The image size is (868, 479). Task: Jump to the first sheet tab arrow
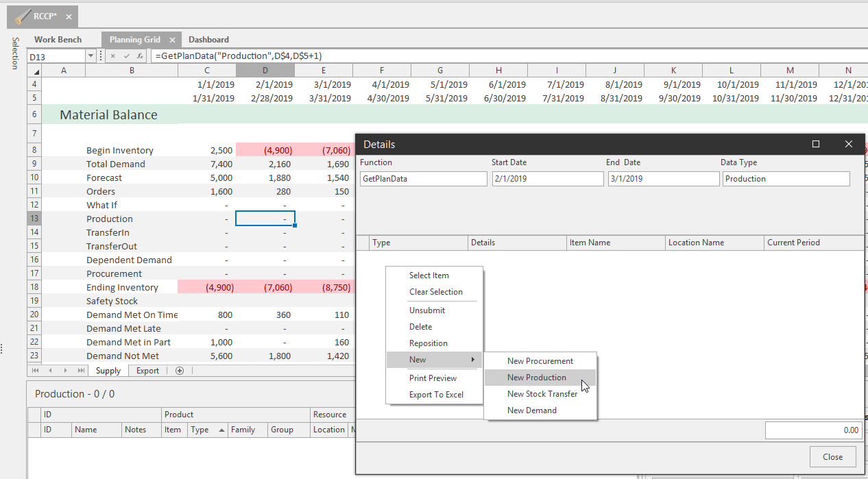[x=36, y=371]
